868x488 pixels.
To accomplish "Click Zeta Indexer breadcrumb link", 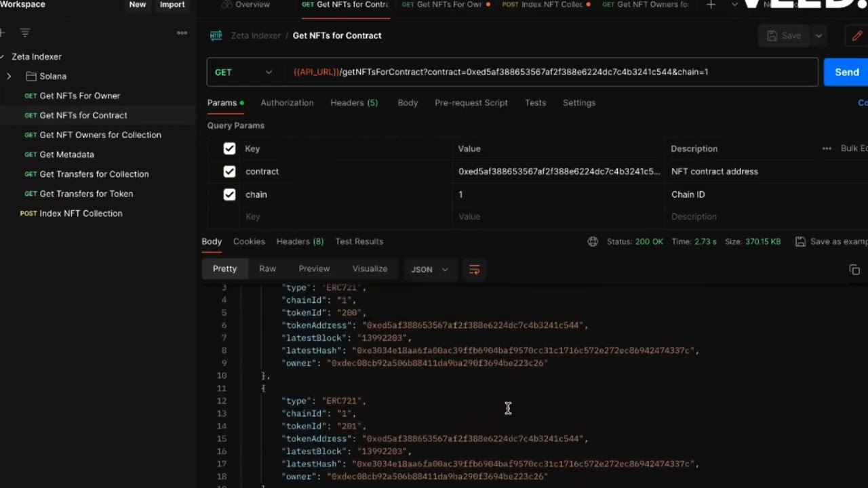I will (x=256, y=36).
